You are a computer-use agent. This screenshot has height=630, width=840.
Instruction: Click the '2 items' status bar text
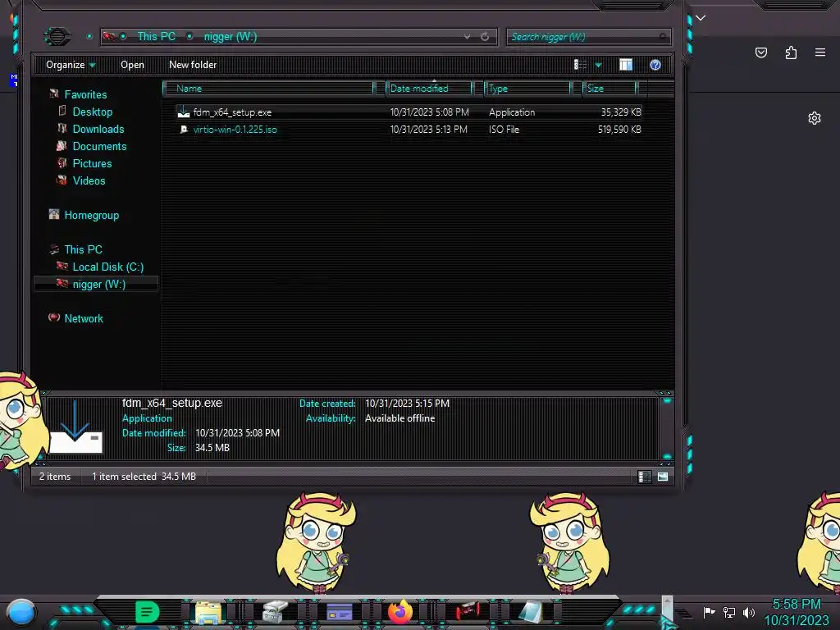pos(55,477)
